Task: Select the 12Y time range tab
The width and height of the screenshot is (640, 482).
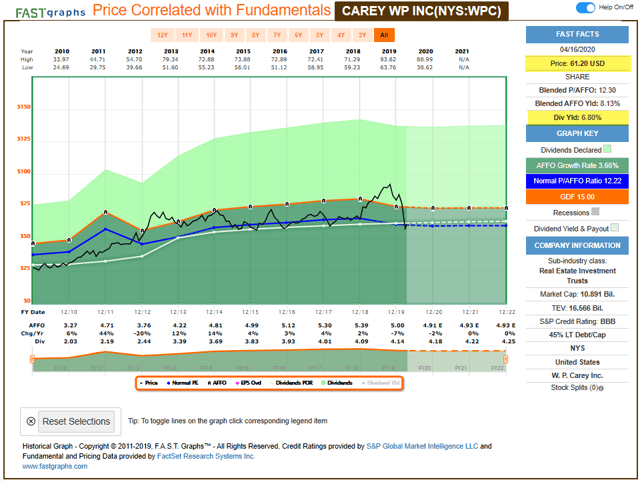Action: (x=162, y=34)
